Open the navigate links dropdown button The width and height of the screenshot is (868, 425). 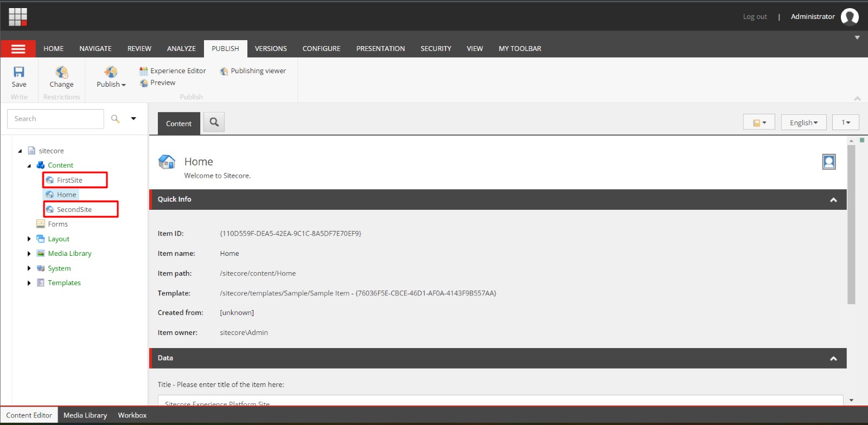click(x=759, y=123)
